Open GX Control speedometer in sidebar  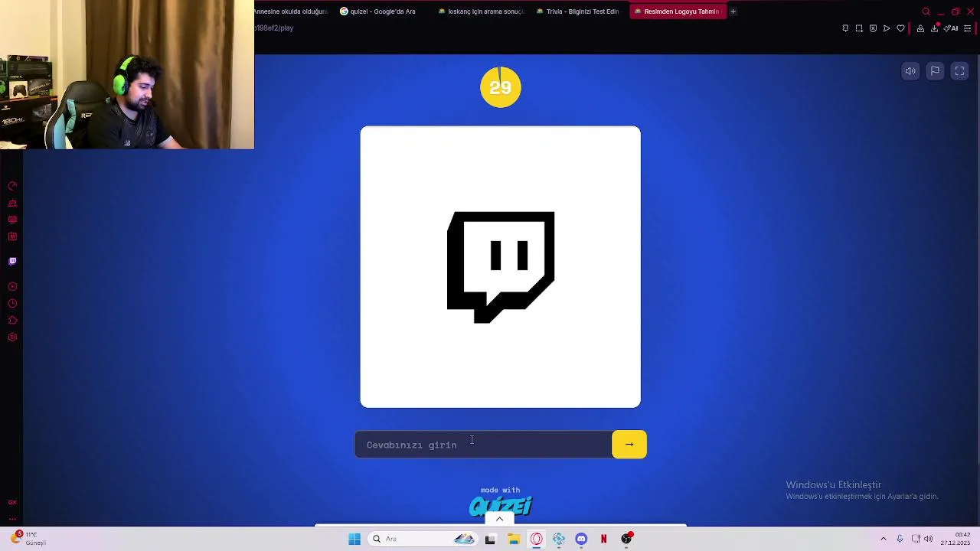coord(12,186)
